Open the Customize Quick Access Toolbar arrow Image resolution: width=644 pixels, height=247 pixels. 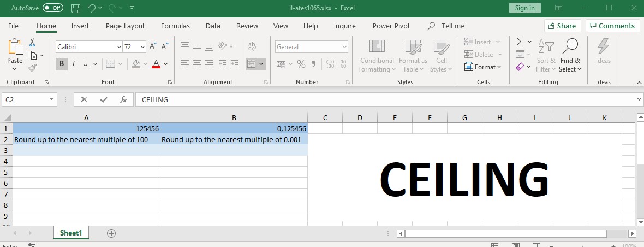(132, 8)
